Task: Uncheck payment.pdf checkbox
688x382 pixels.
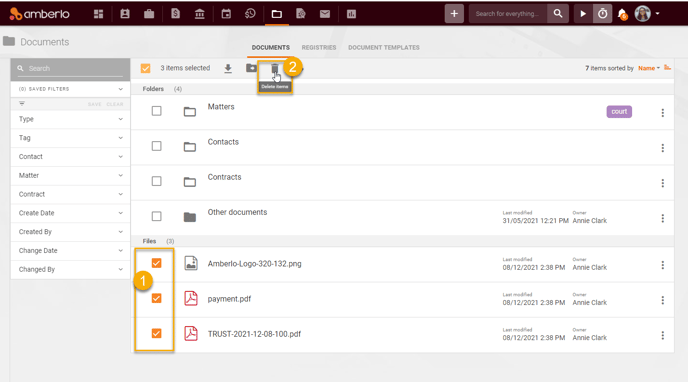Action: [x=156, y=298]
